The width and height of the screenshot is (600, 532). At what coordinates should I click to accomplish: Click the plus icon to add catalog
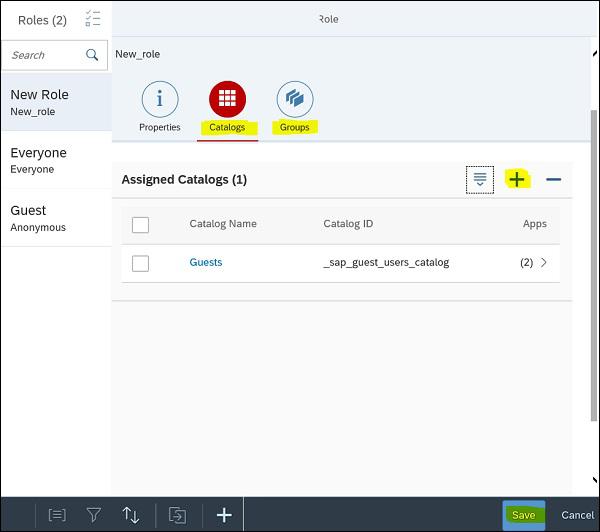516,180
